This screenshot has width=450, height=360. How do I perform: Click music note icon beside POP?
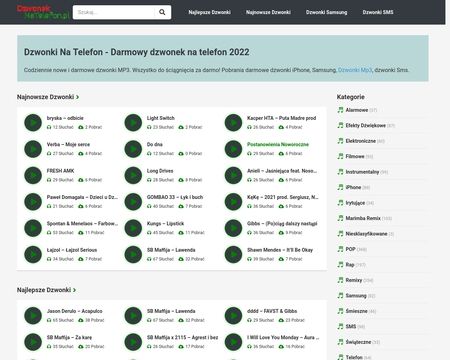tap(340, 249)
